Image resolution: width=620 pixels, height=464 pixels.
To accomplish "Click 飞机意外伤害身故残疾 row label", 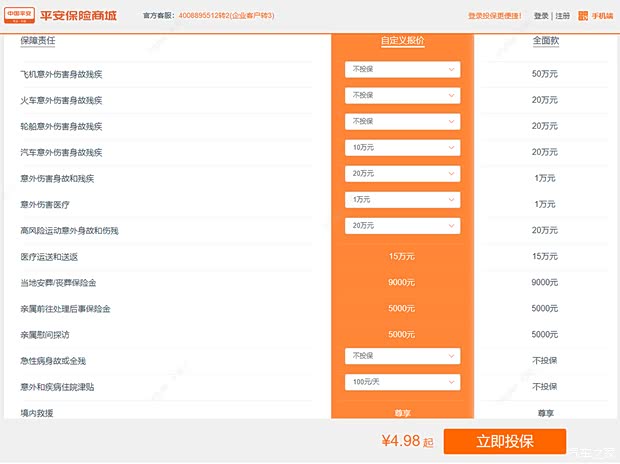I will point(61,74).
